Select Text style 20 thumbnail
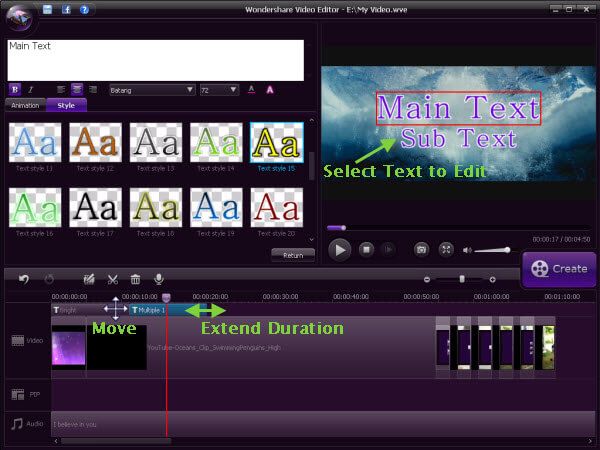Viewport: 600px width, 450px height. pyautogui.click(x=277, y=207)
